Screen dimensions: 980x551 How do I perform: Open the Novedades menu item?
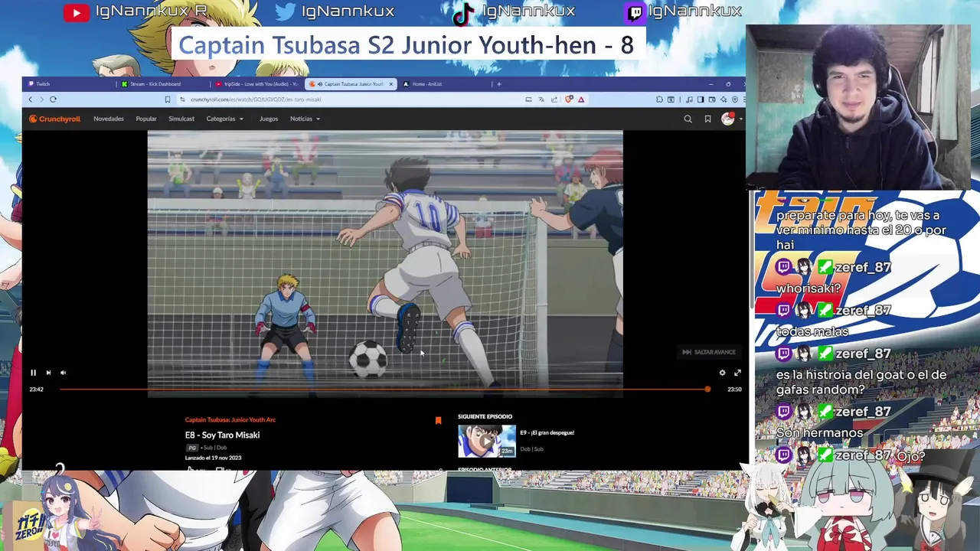click(109, 119)
